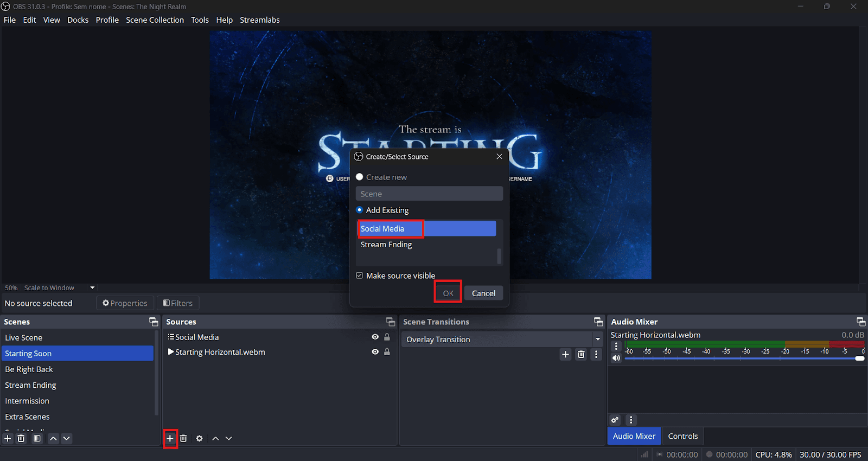
Task: Open transition properties three-dot menu
Action: point(596,354)
